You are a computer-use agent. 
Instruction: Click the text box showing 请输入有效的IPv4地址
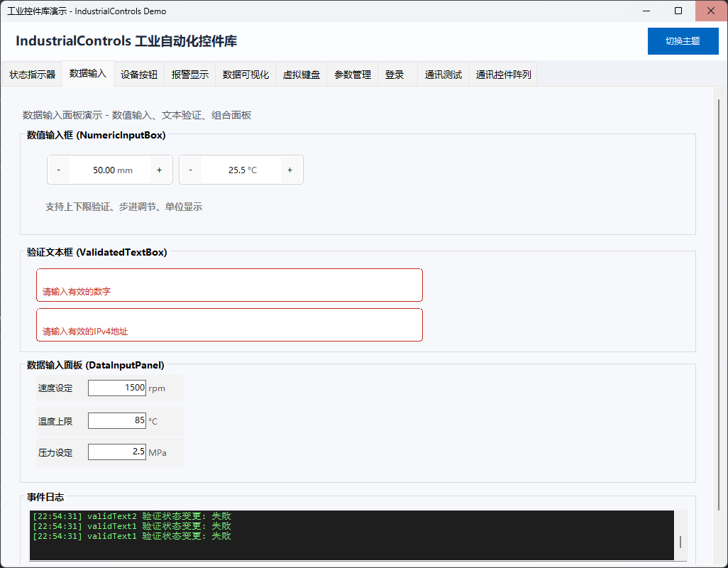(229, 324)
